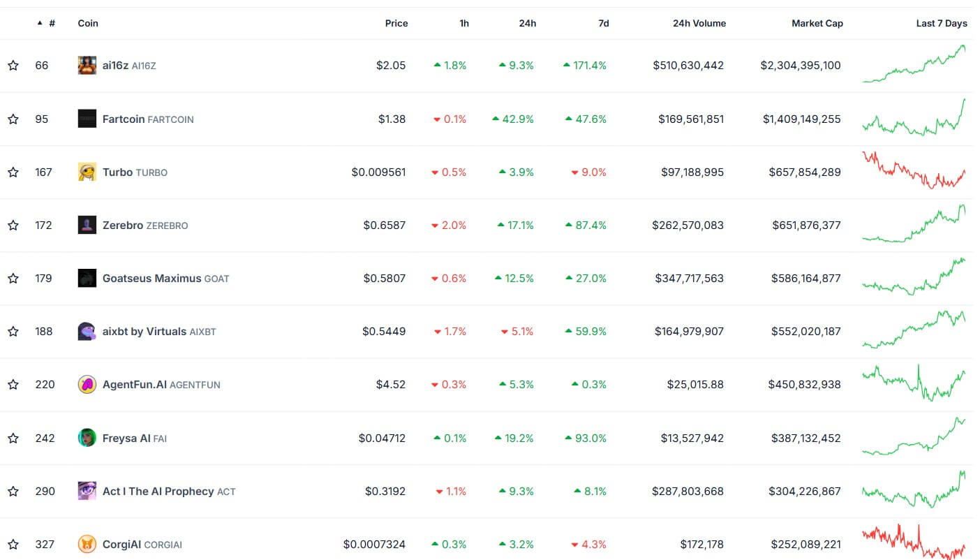Image resolution: width=980 pixels, height=560 pixels.
Task: Open the Zerebro 7-day sparkline chart
Action: (x=914, y=223)
